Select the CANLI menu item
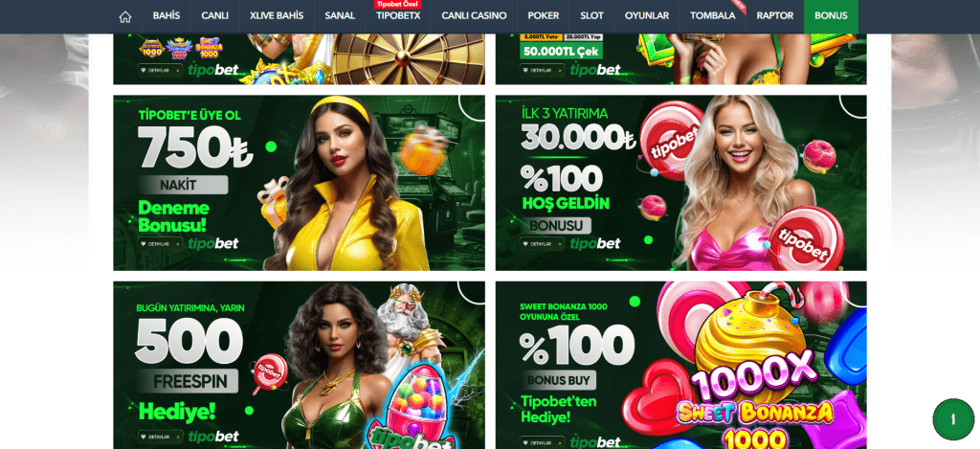The height and width of the screenshot is (449, 980). pos(214,16)
